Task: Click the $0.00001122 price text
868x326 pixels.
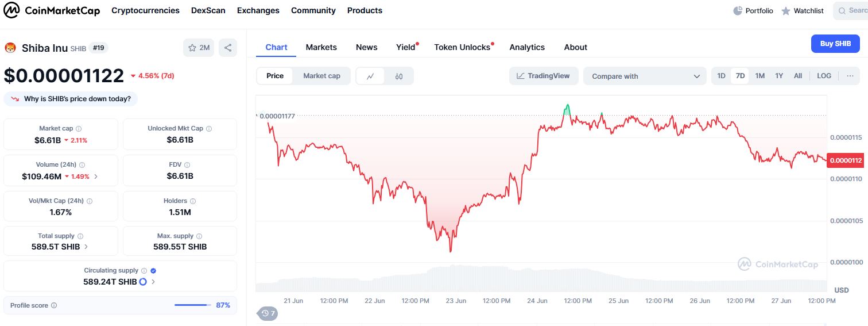Action: pos(64,76)
